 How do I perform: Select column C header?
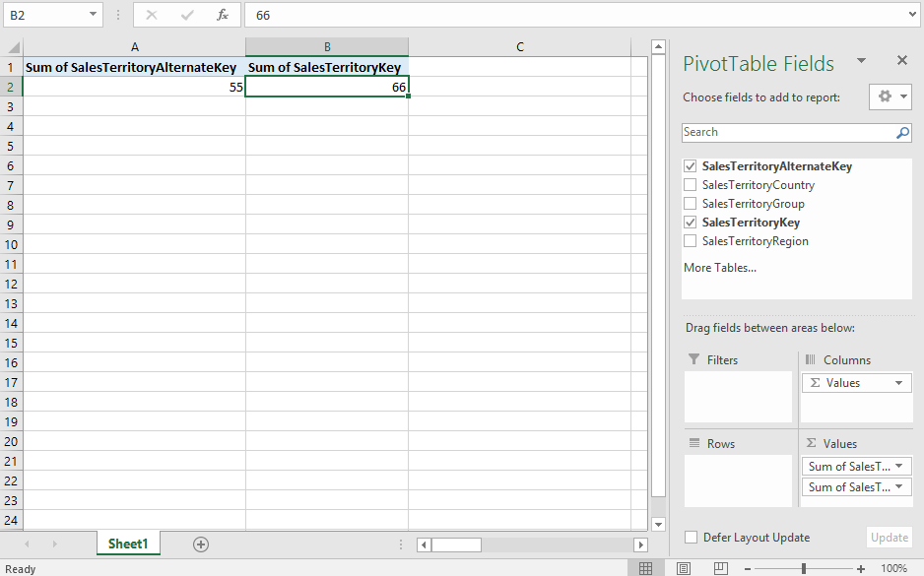(x=520, y=47)
